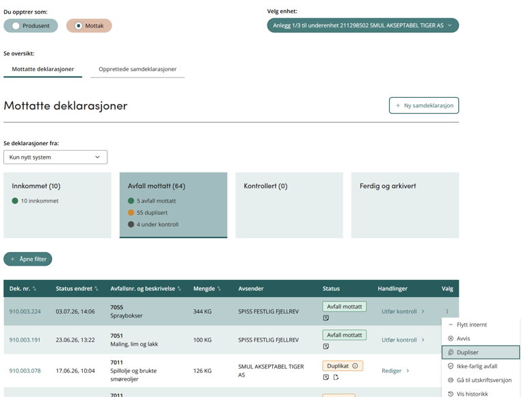532x397 pixels.
Task: Open the three-dot options menu for 910.003.224
Action: tap(447, 311)
